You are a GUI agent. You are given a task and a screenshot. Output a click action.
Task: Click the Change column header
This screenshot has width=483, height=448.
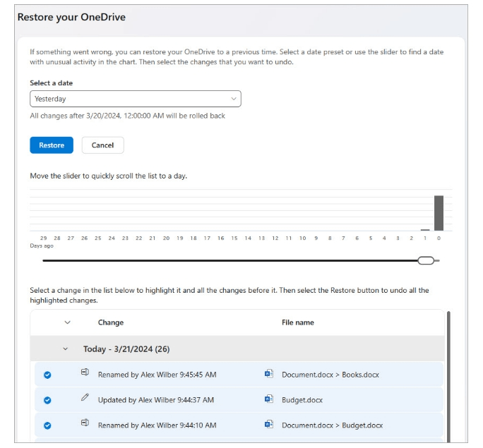click(x=111, y=322)
